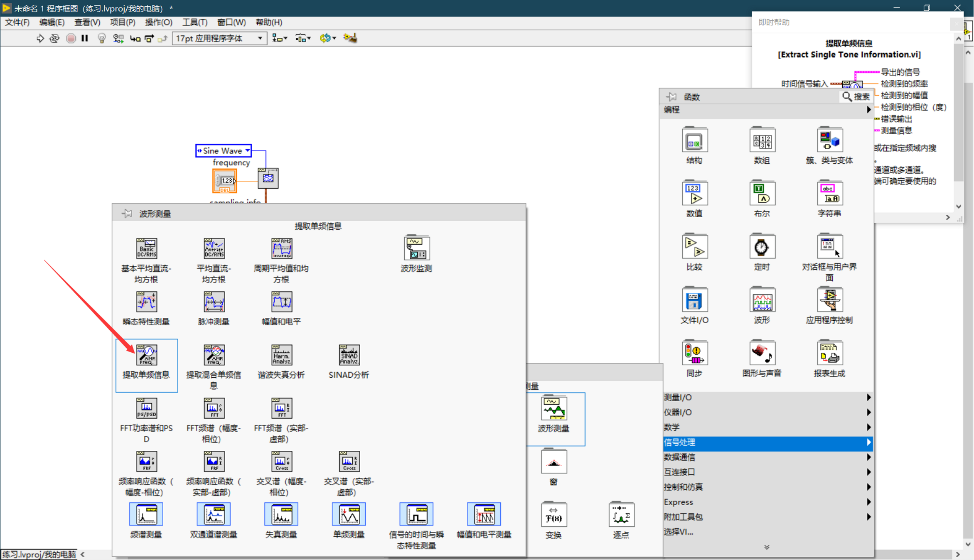This screenshot has width=974, height=560.
Task: Click the FFT功率谱和PSD function icon
Action: tap(146, 408)
